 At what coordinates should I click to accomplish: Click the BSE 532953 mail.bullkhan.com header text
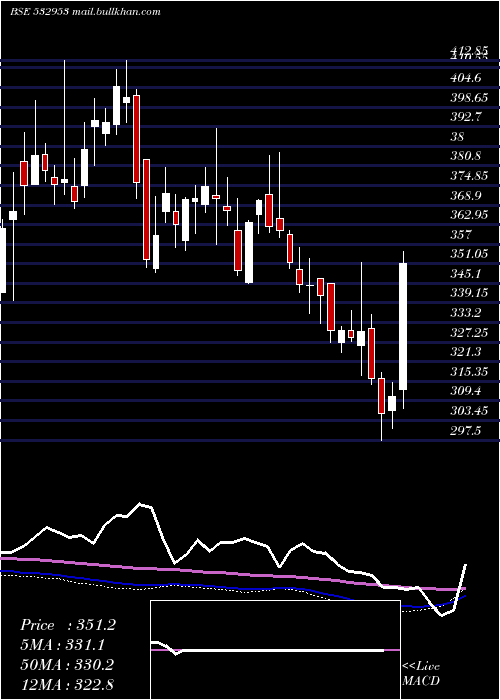(85, 12)
